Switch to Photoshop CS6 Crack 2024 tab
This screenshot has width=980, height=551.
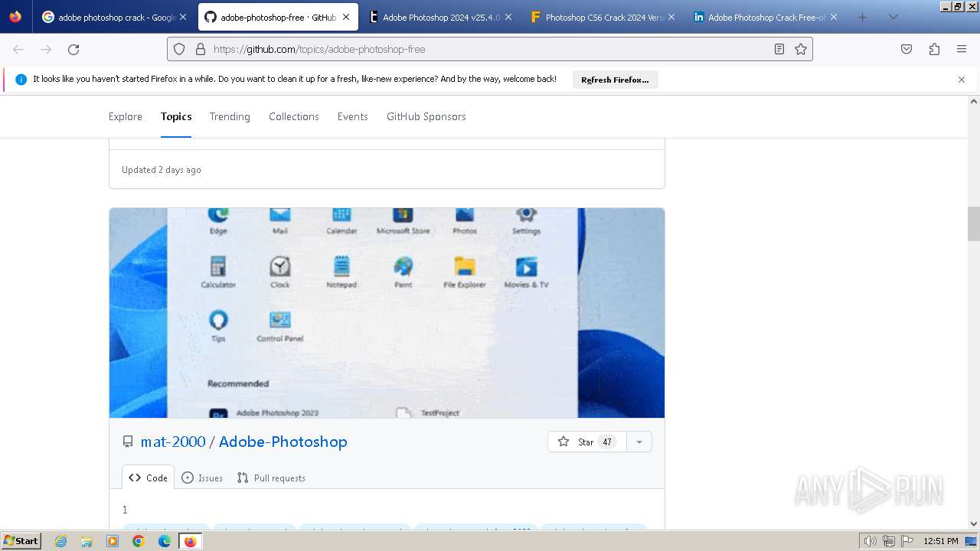[x=597, y=17]
